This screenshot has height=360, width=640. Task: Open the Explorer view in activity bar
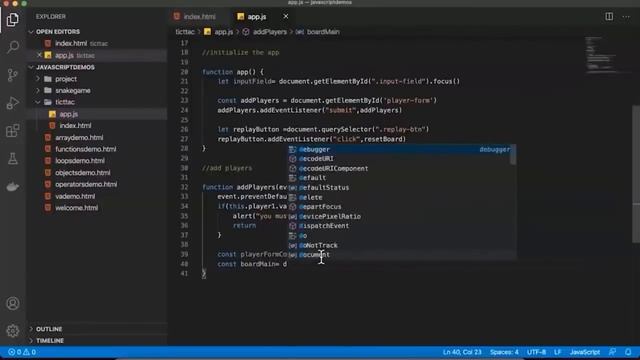click(x=13, y=19)
